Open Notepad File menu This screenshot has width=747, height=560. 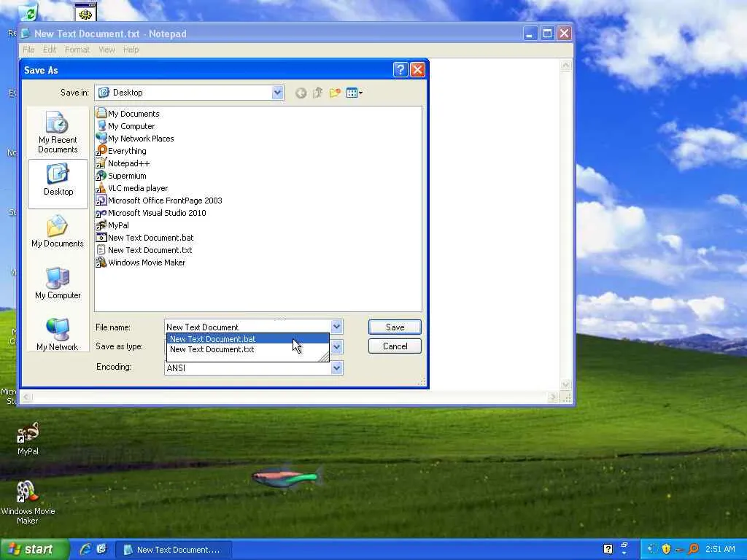pos(28,50)
